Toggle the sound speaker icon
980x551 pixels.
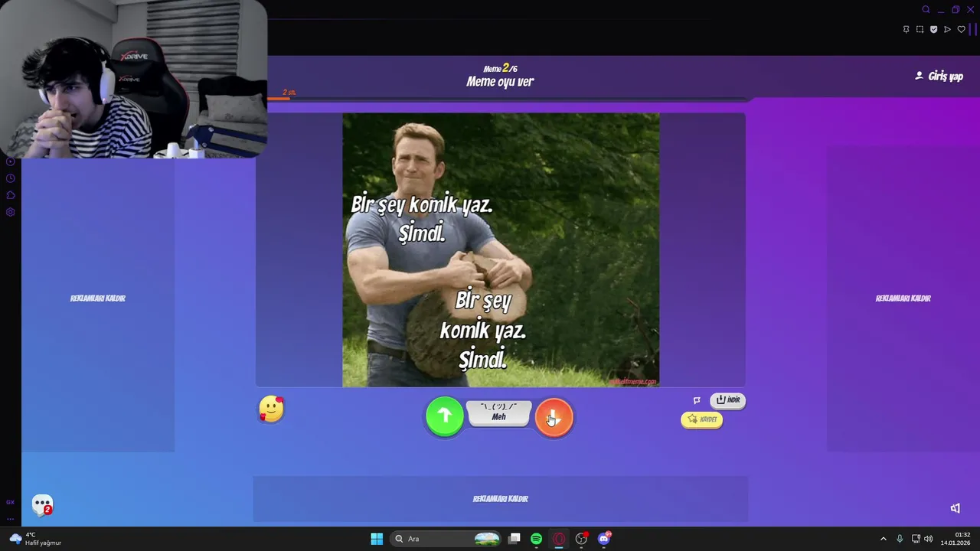[955, 508]
